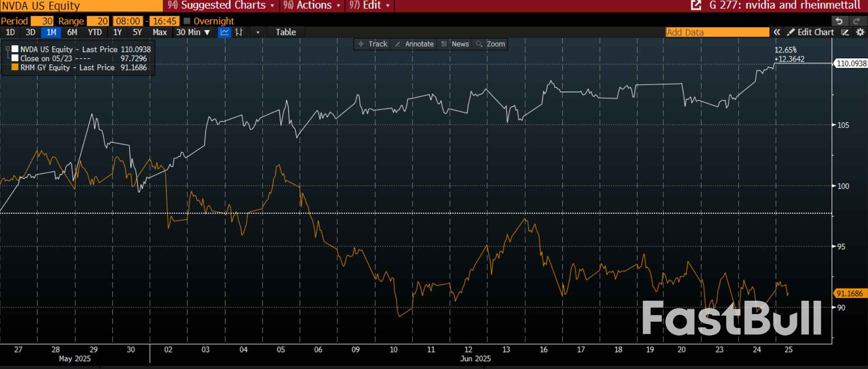The height and width of the screenshot is (369, 868).
Task: Open the Table view
Action: [286, 32]
